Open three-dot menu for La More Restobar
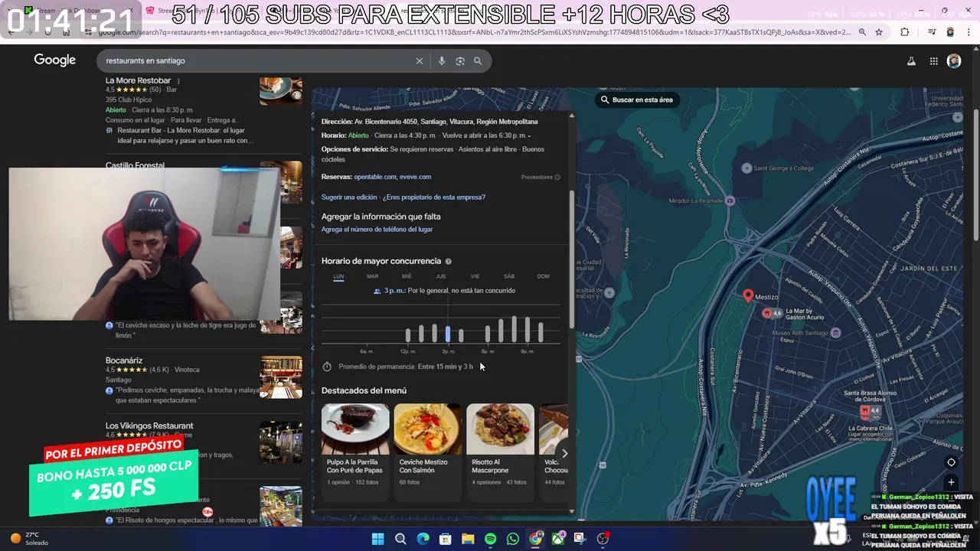The height and width of the screenshot is (551, 980). click(x=178, y=81)
